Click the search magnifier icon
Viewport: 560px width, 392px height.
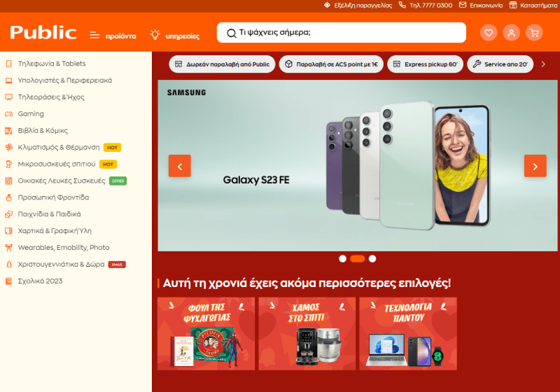232,33
